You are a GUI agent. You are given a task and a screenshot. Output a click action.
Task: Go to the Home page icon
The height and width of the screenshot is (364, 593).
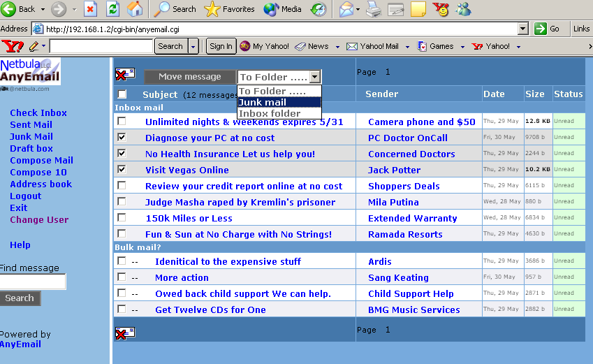135,8
